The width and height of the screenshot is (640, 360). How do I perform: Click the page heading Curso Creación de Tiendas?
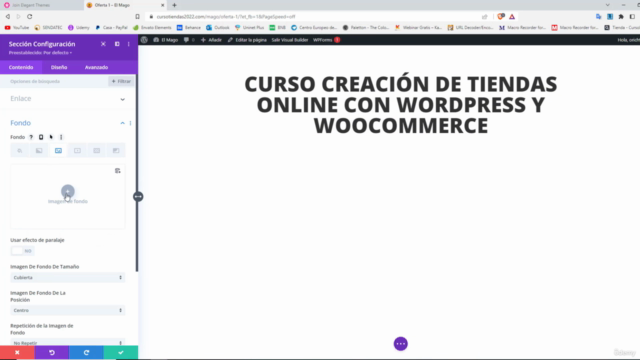pyautogui.click(x=400, y=104)
